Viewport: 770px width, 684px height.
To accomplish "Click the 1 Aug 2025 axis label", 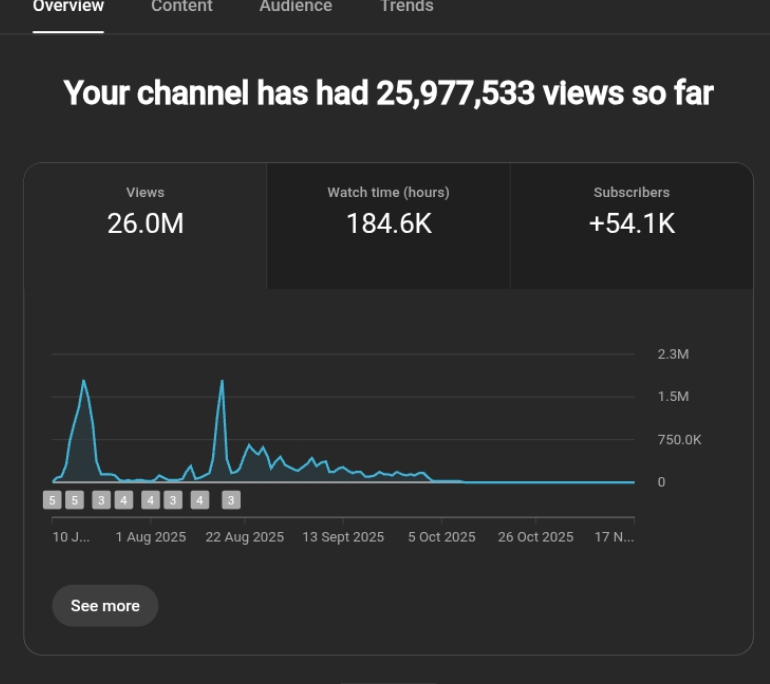I will 150,537.
